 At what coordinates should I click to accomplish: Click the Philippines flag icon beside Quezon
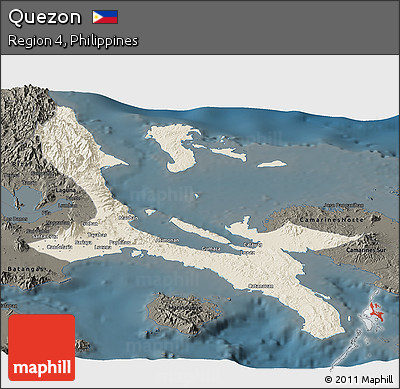click(105, 17)
